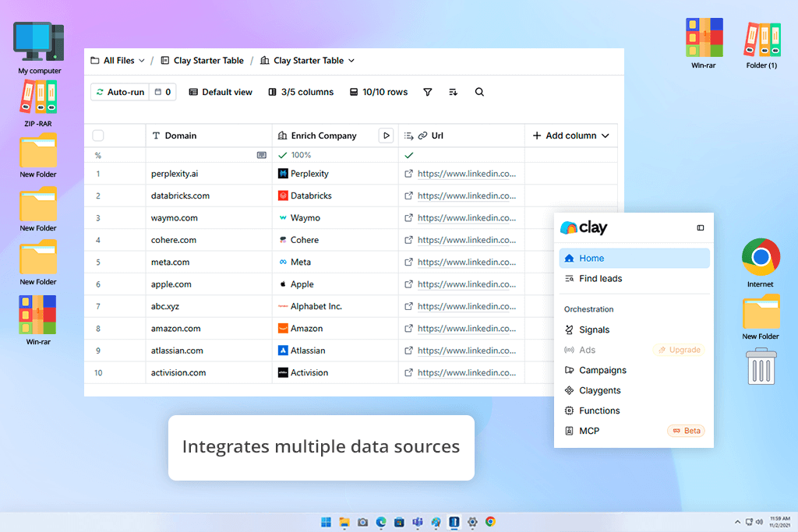The width and height of the screenshot is (798, 532).
Task: Open external link icon for waymo.com row
Action: 408,217
